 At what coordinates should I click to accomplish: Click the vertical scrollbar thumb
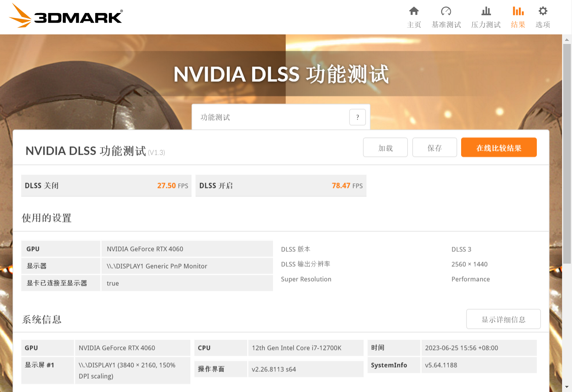pyautogui.click(x=567, y=154)
